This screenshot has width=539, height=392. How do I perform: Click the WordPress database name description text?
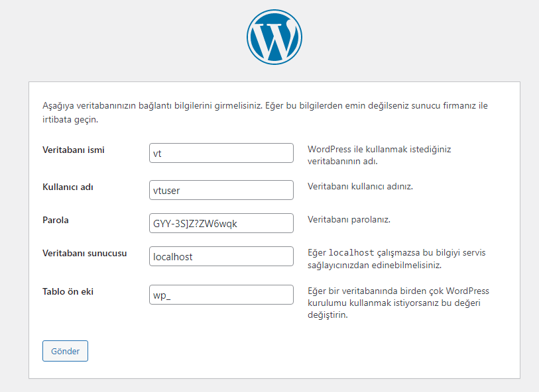click(379, 155)
